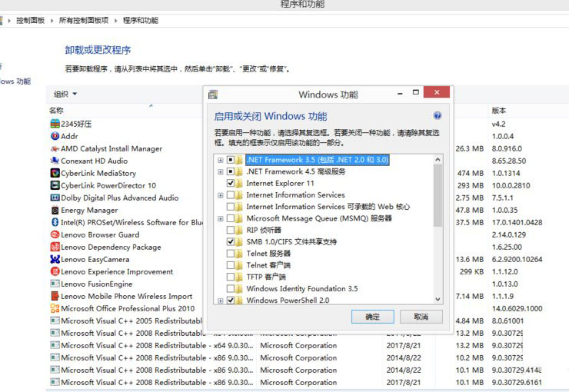The height and width of the screenshot is (392, 569).
Task: Open the 组织 dropdown menu
Action: pos(65,95)
